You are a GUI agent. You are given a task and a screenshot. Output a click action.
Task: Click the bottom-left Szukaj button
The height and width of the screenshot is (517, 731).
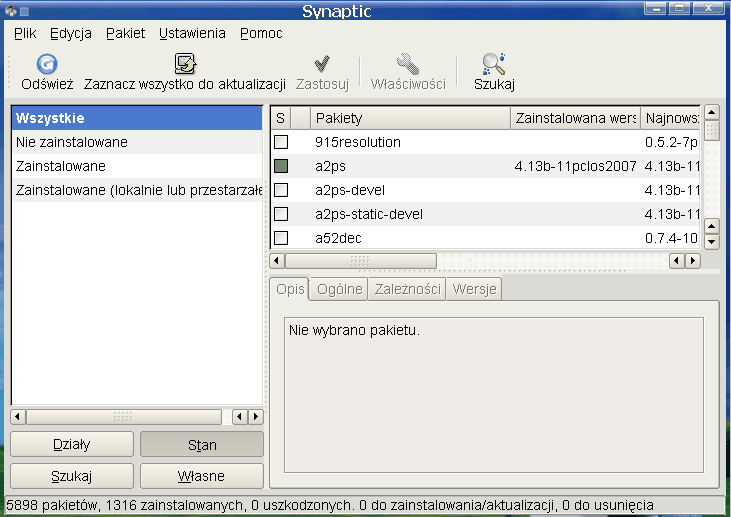[x=72, y=476]
